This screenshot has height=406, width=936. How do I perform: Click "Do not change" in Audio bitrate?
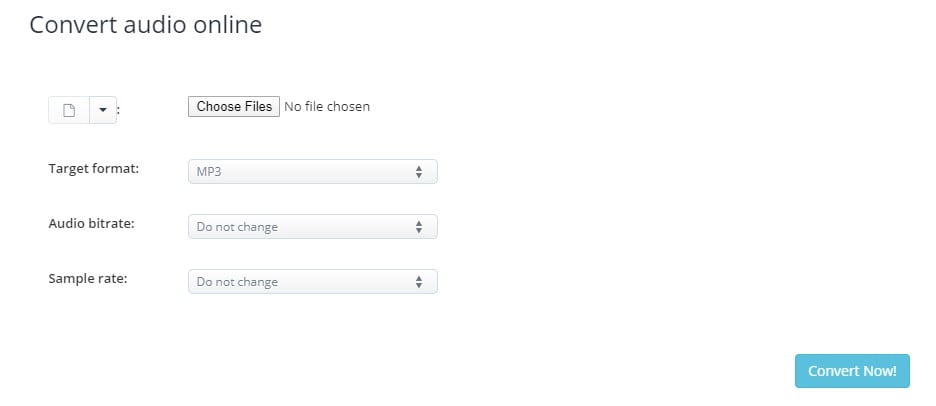(237, 227)
